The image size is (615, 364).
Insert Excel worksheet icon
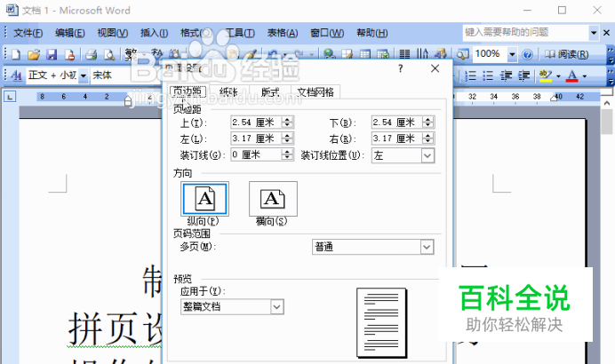(383, 54)
